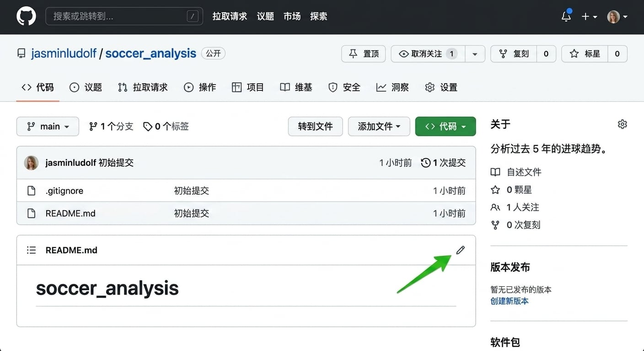This screenshot has width=644, height=351.
Task: Click the 1 小时前 timestamp in .gitignore row
Action: pos(449,191)
